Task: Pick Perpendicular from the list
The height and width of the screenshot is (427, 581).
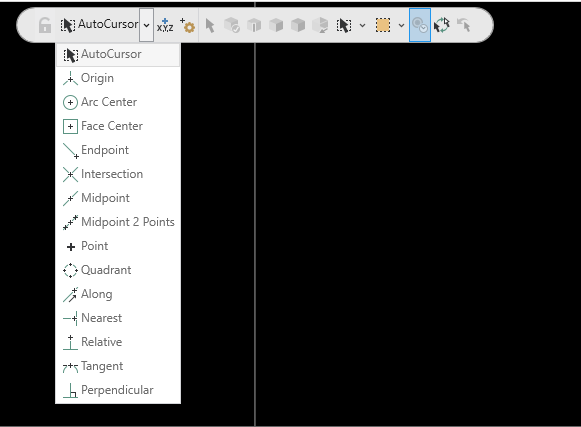Action: (118, 390)
